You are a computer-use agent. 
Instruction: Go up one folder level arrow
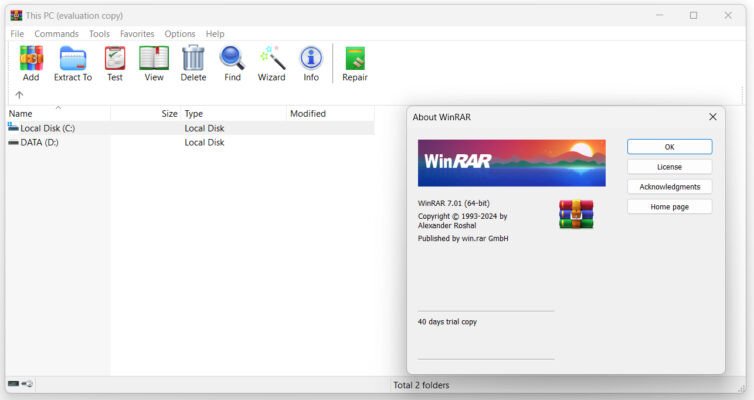(x=19, y=95)
